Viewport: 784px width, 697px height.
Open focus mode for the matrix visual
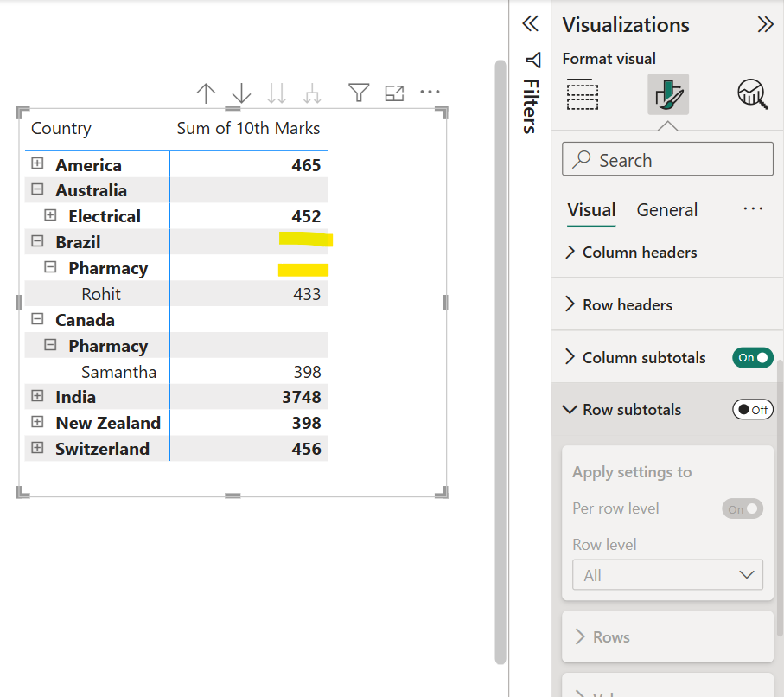coord(394,93)
